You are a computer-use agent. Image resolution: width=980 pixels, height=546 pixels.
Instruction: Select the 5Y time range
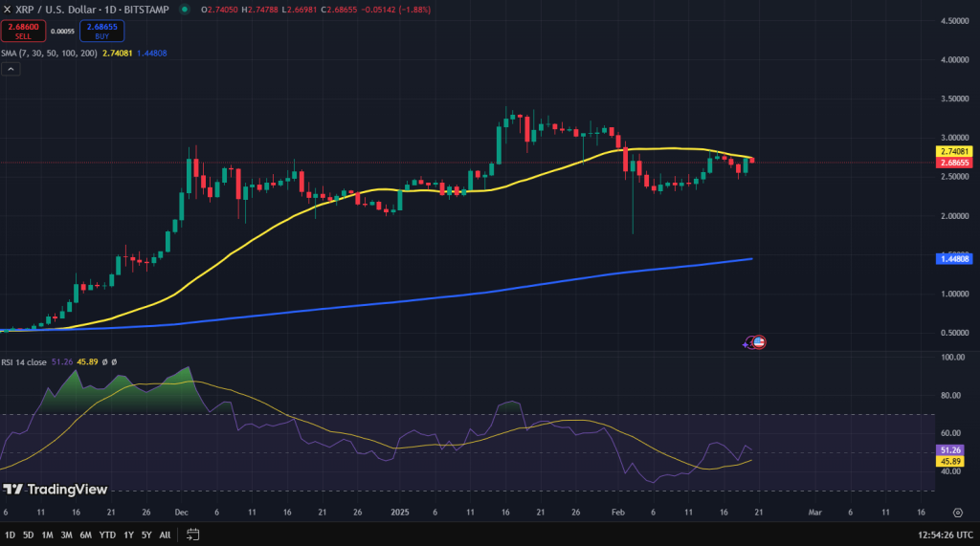146,535
